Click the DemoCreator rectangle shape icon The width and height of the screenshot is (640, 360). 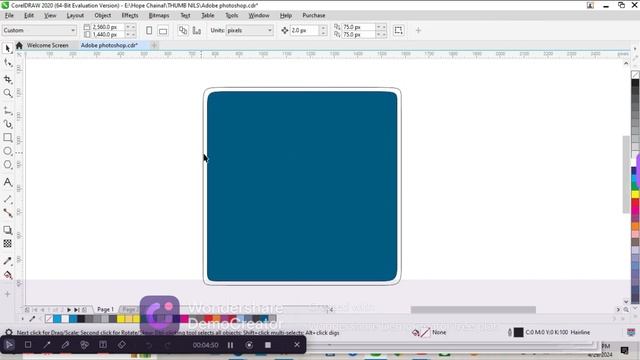(28, 345)
